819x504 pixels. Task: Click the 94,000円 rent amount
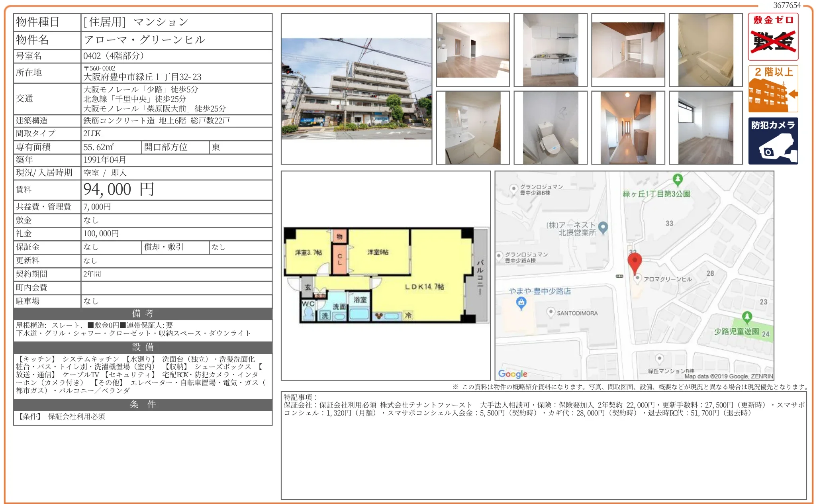tap(118, 190)
